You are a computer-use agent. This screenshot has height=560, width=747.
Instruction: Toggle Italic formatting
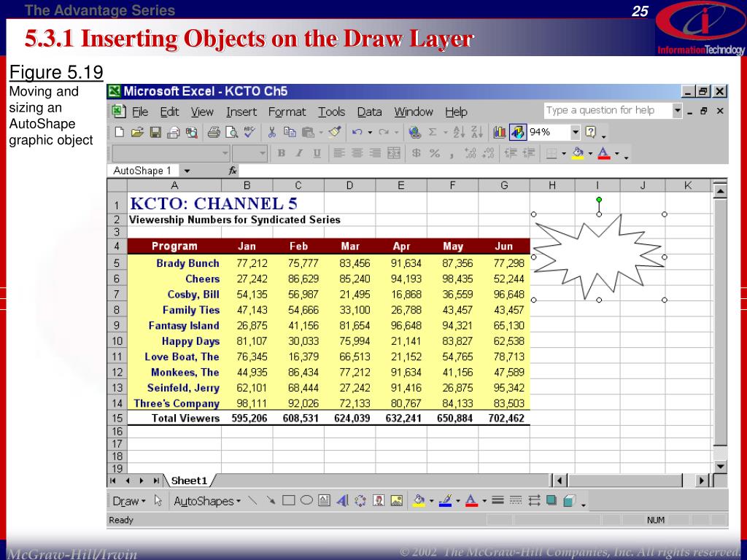[299, 153]
